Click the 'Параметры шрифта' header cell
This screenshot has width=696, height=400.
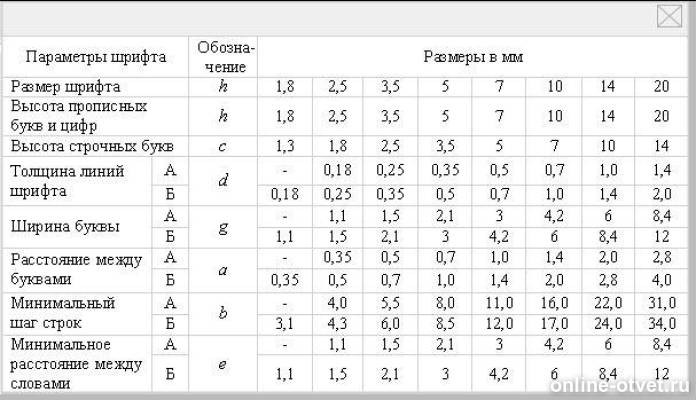pyautogui.click(x=96, y=56)
